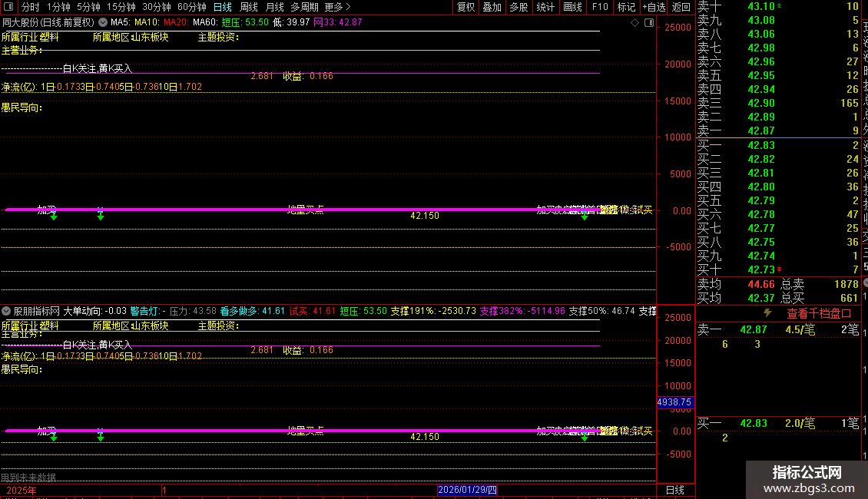Add stock with +自选 button
The height and width of the screenshot is (499, 868).
654,7
